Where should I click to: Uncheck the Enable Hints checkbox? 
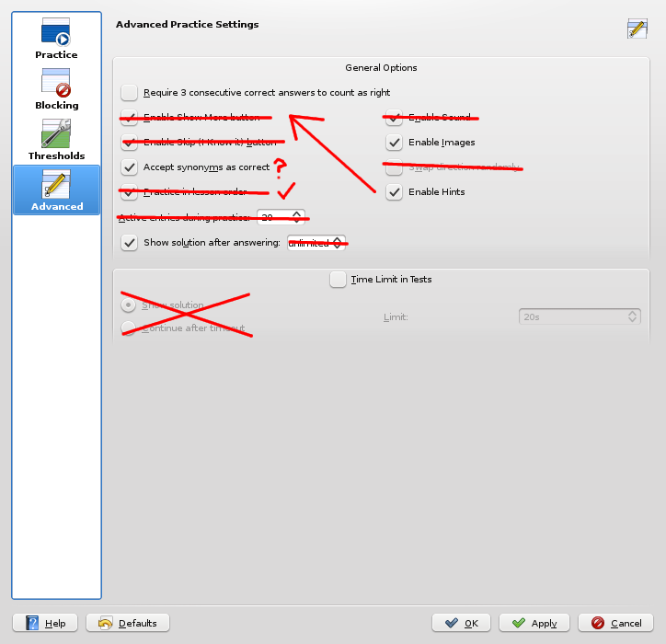(x=394, y=192)
